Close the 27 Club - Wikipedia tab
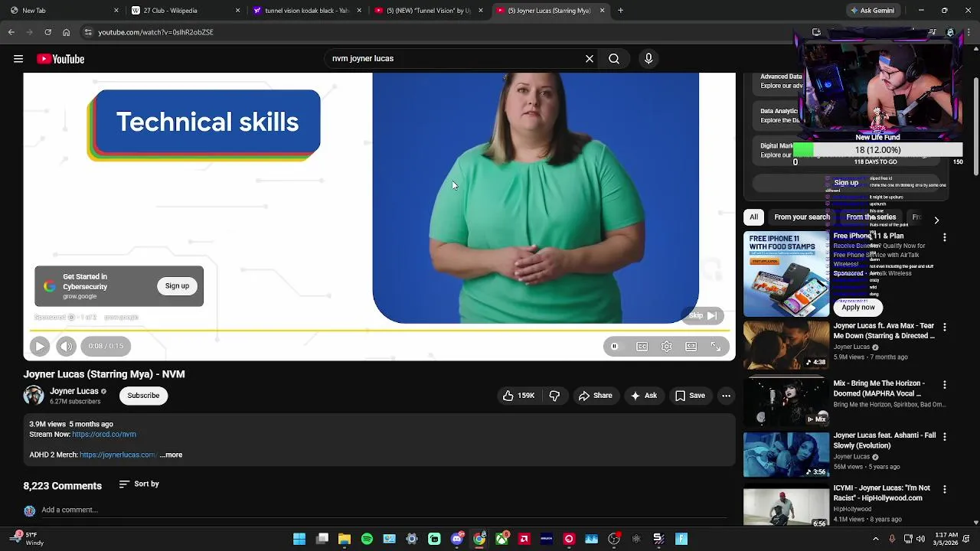Viewport: 980px width, 551px height. coord(237,11)
